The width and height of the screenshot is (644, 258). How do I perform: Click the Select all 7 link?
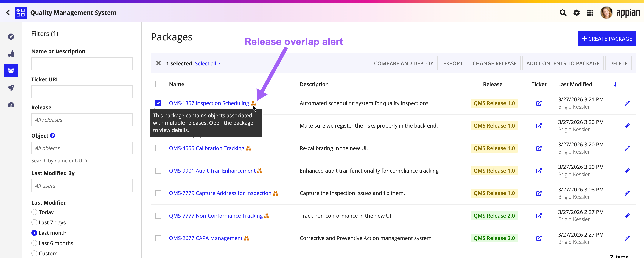[208, 64]
